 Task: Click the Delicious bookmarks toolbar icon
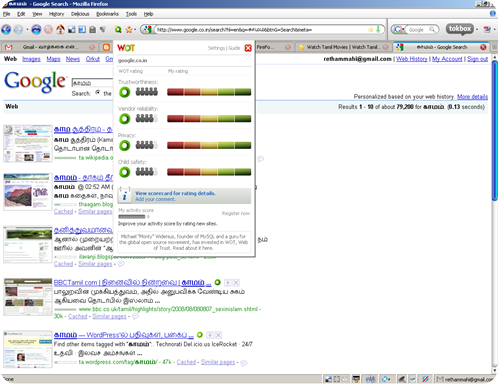(71, 30)
